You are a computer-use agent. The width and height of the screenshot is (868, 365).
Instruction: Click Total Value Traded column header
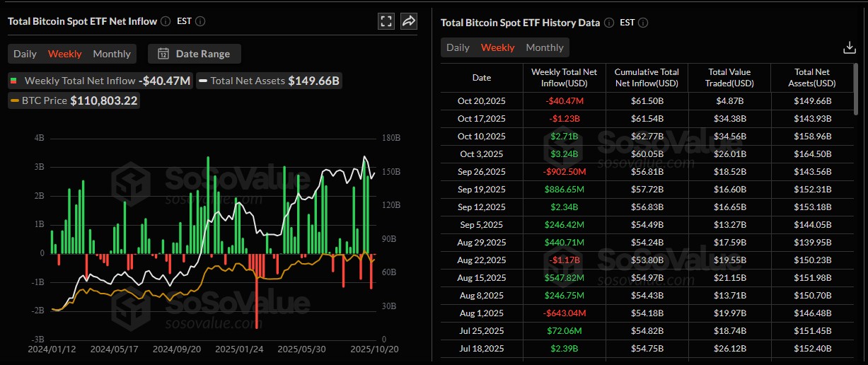point(730,78)
